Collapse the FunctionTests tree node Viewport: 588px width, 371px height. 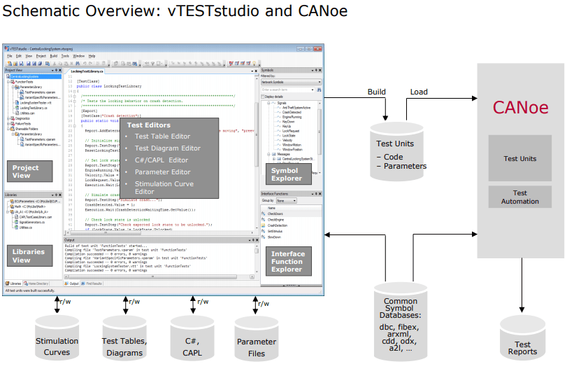[8, 81]
